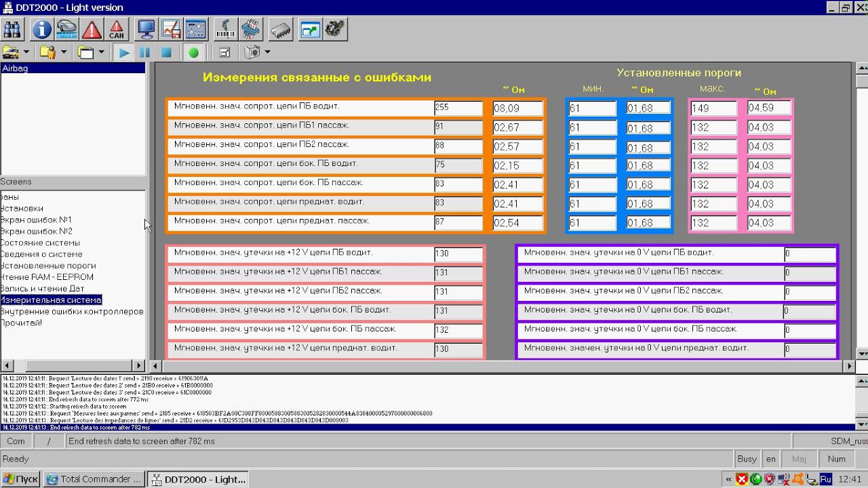This screenshot has width=868, height=488.
Task: Click the screens list horizontal scrollbar
Action: [x=73, y=365]
